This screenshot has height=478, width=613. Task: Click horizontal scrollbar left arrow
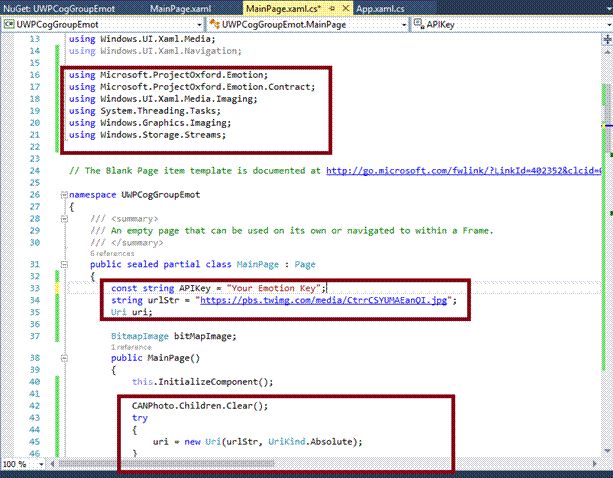(x=51, y=464)
